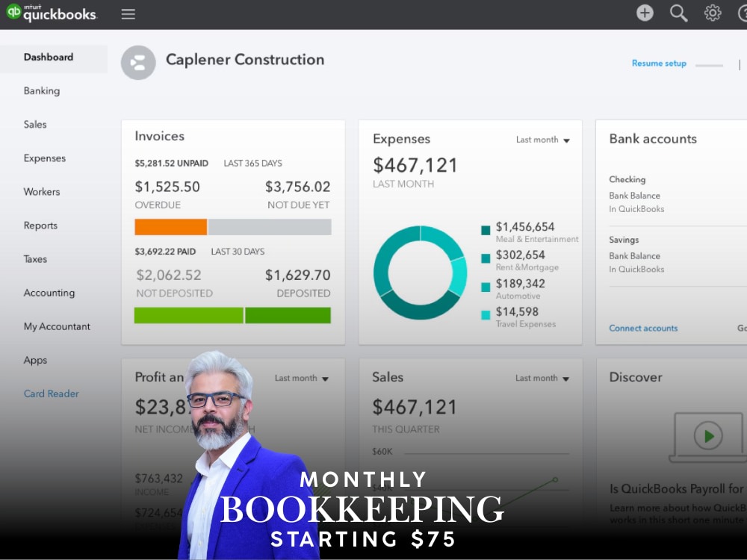Click the $1,629.70 deposited amount

[x=298, y=276]
